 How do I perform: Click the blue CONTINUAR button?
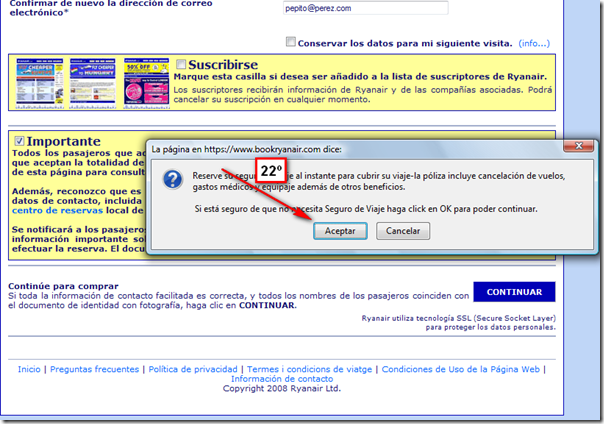514,292
